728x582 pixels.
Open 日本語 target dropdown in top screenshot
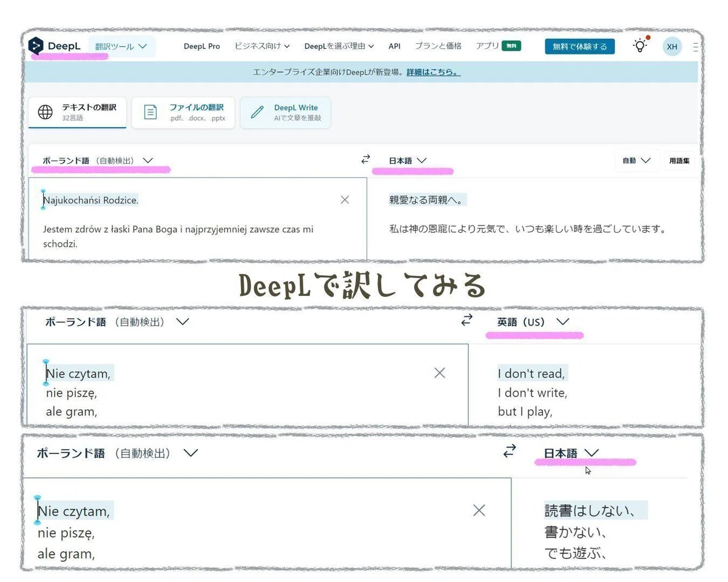coord(408,161)
